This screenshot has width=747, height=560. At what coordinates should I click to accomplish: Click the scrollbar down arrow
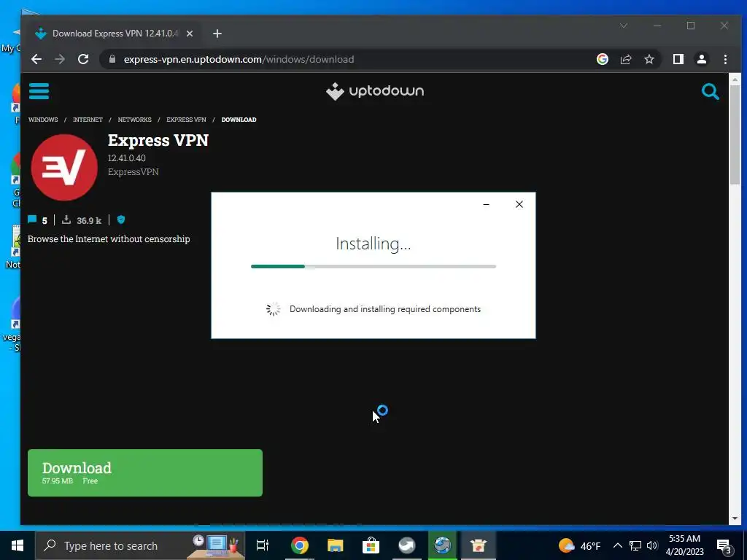tap(734, 518)
